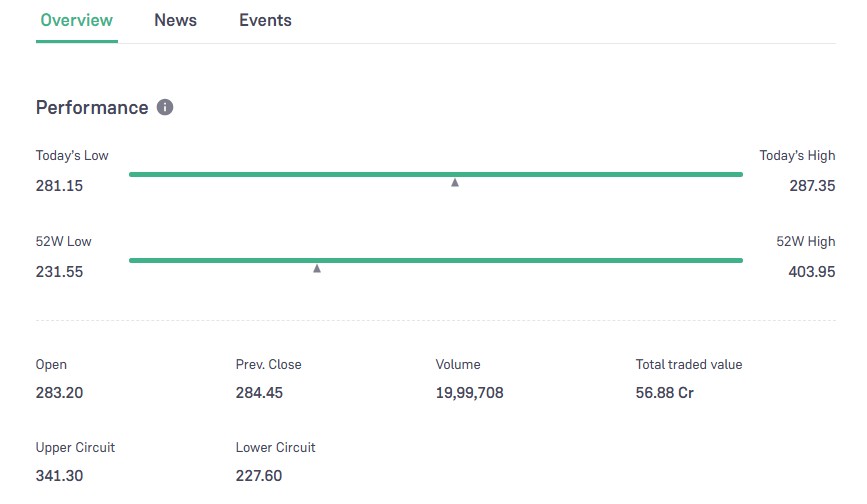
Task: Select the Lower Circuit value 227.60
Action: [259, 476]
